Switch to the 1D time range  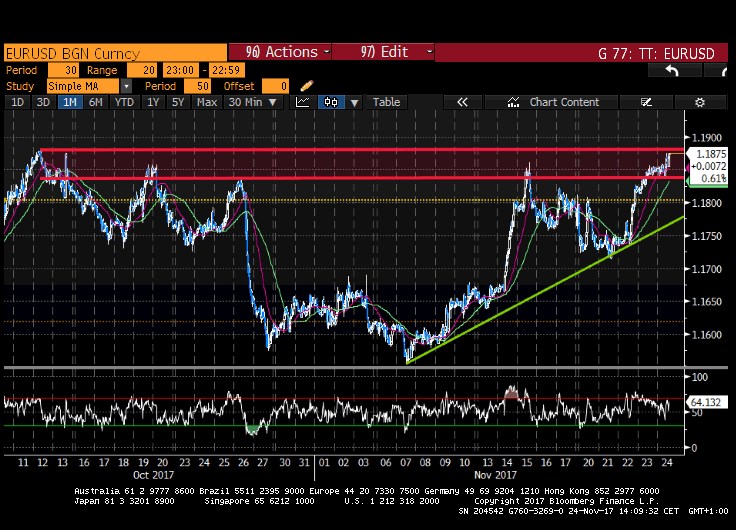[x=17, y=102]
